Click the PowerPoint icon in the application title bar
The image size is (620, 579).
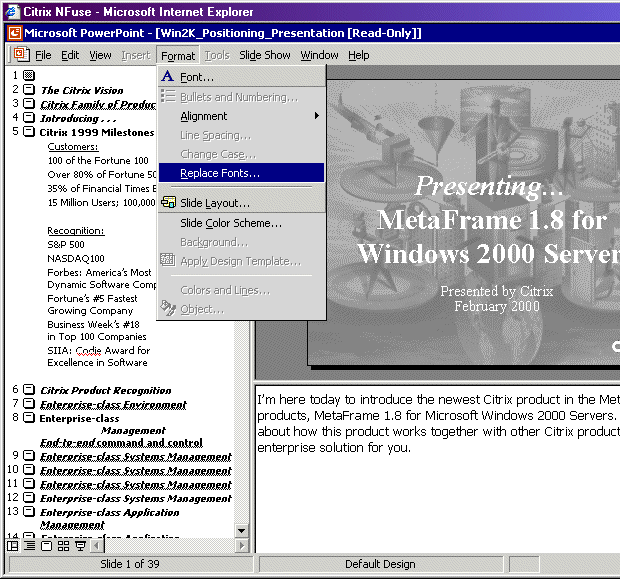[15, 33]
